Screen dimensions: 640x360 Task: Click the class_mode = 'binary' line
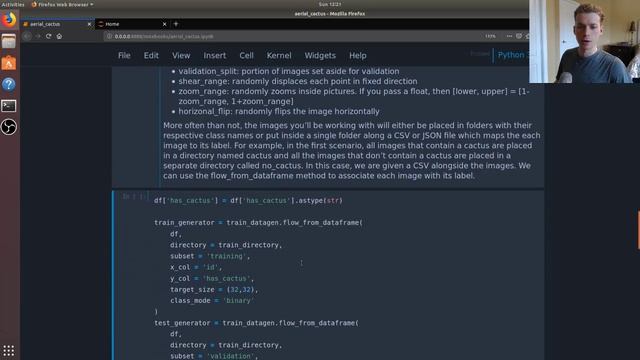tap(212, 300)
